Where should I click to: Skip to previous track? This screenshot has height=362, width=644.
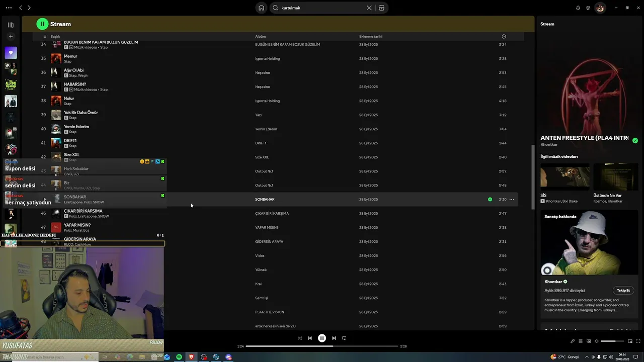pos(310,338)
